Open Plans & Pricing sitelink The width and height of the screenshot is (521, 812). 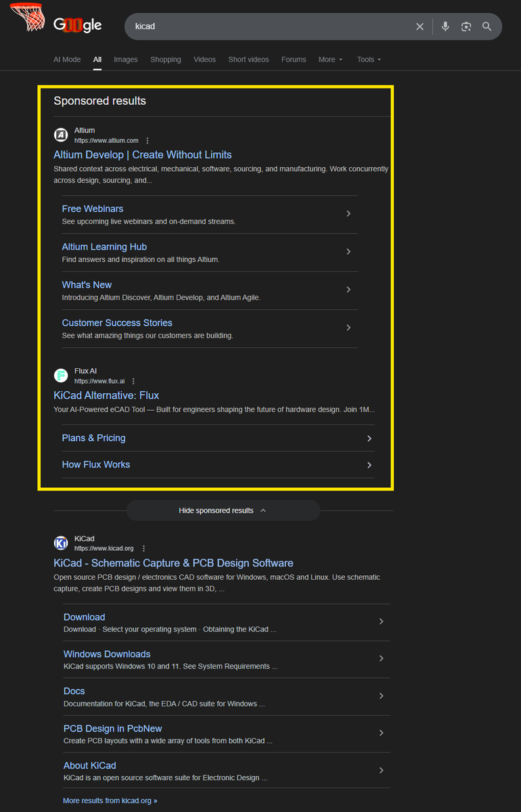93,438
